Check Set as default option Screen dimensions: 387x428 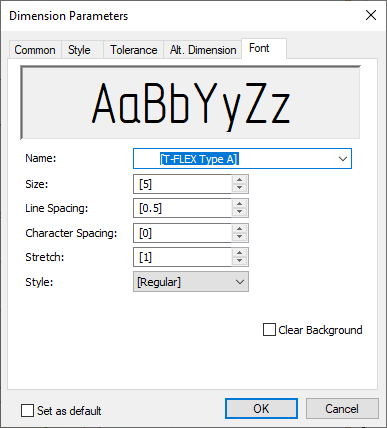click(x=27, y=411)
